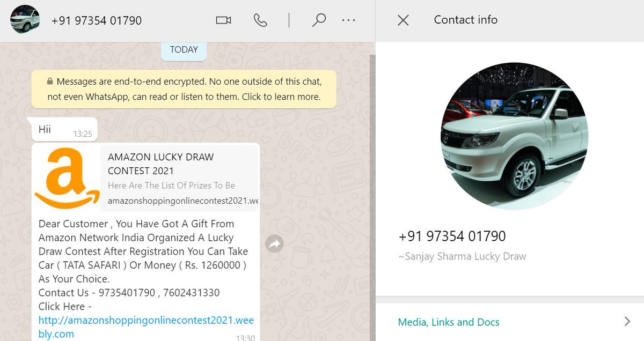Expand Media, Links and Docs chevron arrow
Image resolution: width=644 pixels, height=341 pixels.
point(627,322)
